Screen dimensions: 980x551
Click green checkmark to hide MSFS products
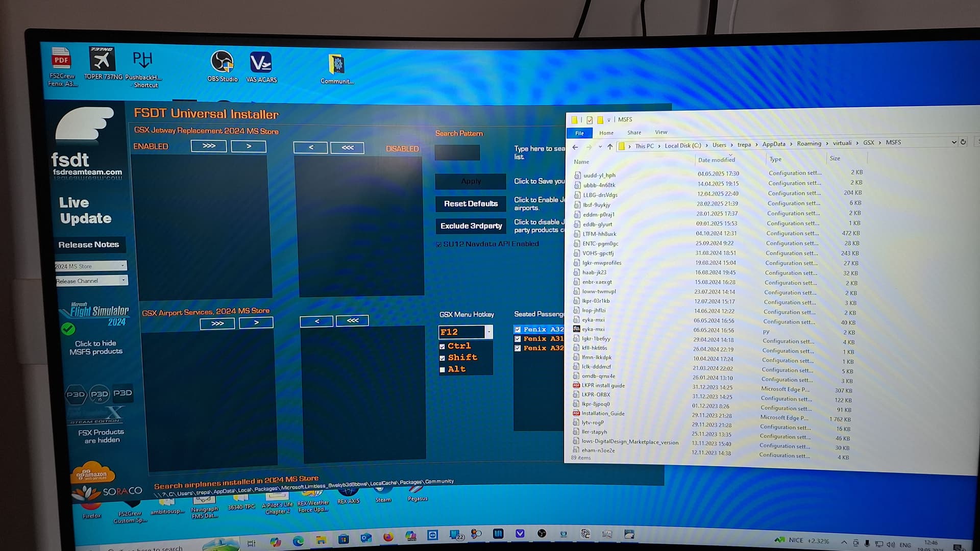pos(68,329)
